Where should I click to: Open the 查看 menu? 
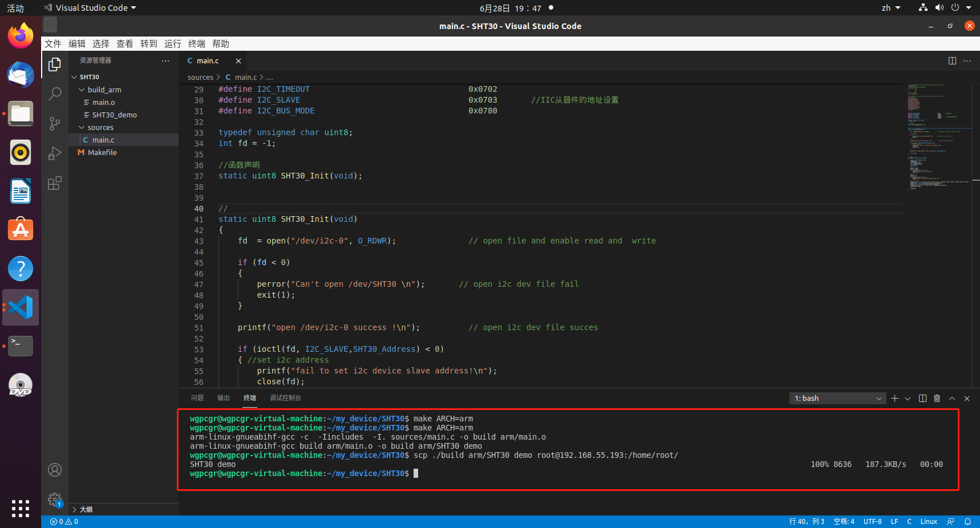pyautogui.click(x=125, y=44)
